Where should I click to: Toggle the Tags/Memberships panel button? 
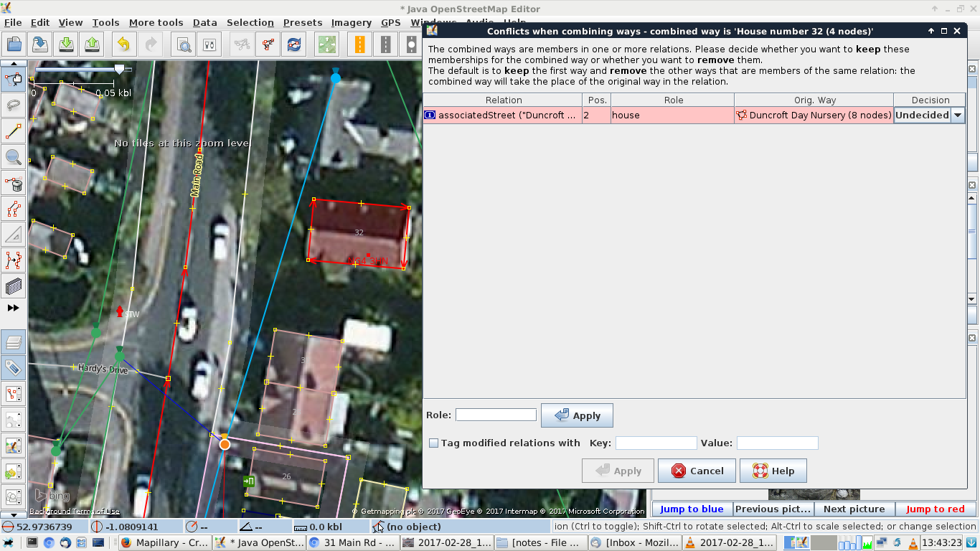(14, 368)
